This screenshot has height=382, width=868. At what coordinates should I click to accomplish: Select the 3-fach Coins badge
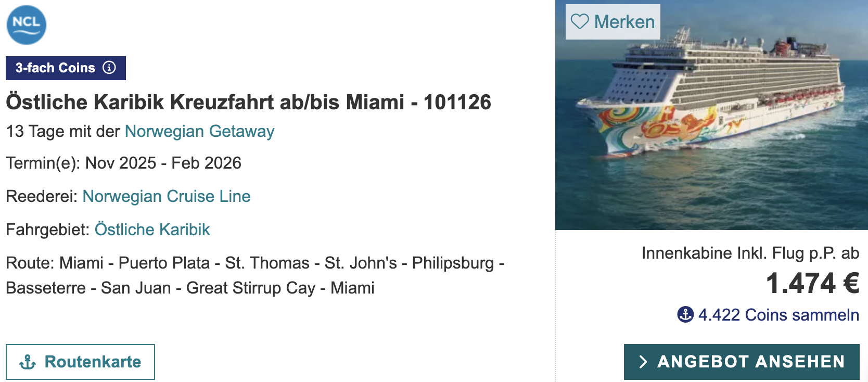(x=55, y=67)
